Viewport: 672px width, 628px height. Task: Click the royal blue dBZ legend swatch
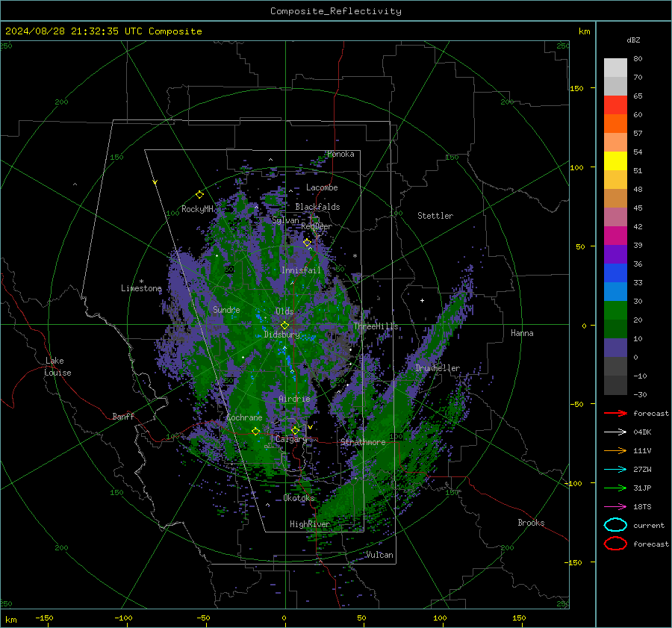(615, 273)
